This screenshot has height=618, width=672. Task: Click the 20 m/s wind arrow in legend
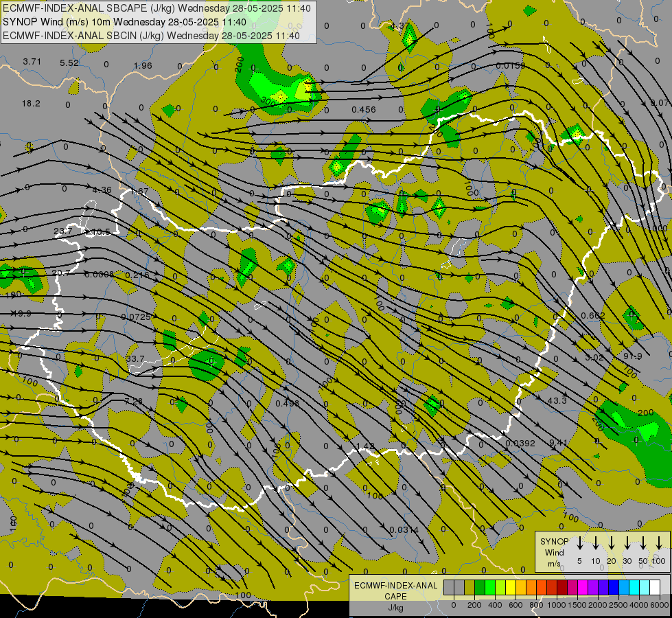tap(611, 543)
